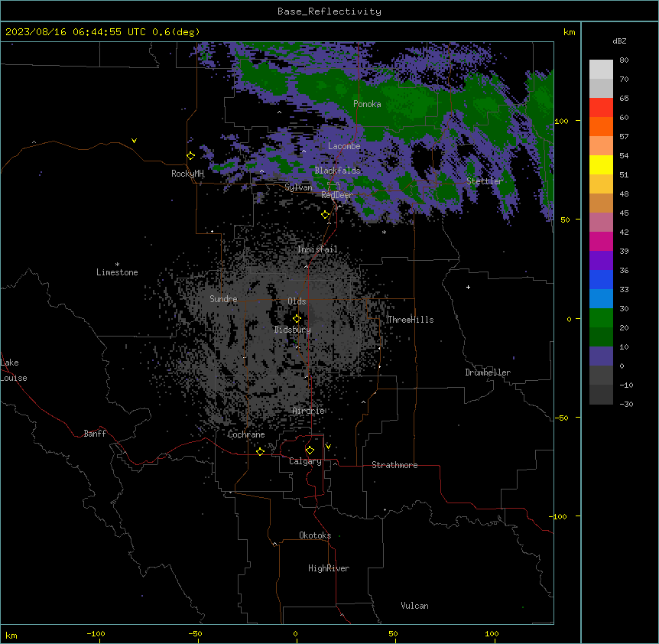Screen dimensions: 659x644
Task: Select the purple 39 dBZ legend swatch
Action: point(601,260)
